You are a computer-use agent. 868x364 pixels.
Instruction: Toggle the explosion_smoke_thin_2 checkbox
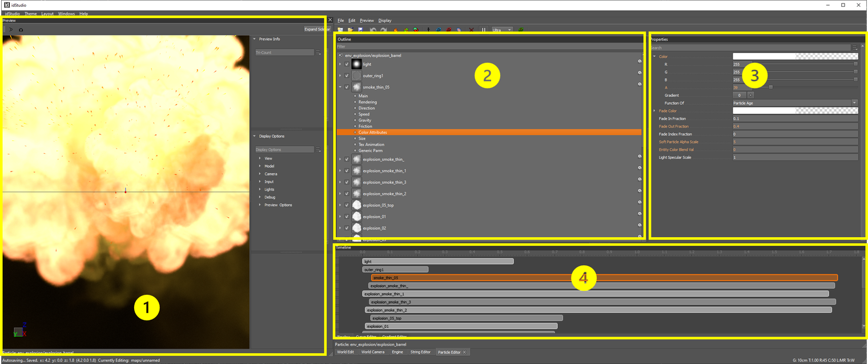point(347,194)
